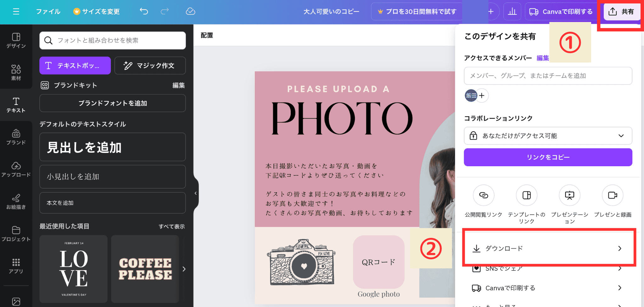Switch to the 素材 sidebar tab
Viewport: 644px width, 307px height.
click(x=16, y=72)
